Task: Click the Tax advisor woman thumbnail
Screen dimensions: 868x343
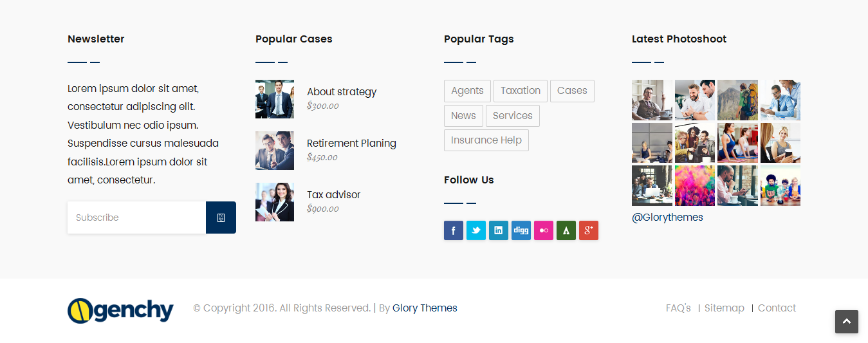Action: click(x=275, y=202)
